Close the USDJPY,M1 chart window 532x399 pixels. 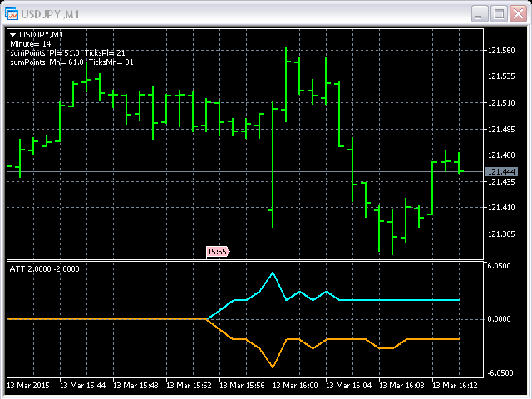pos(518,13)
